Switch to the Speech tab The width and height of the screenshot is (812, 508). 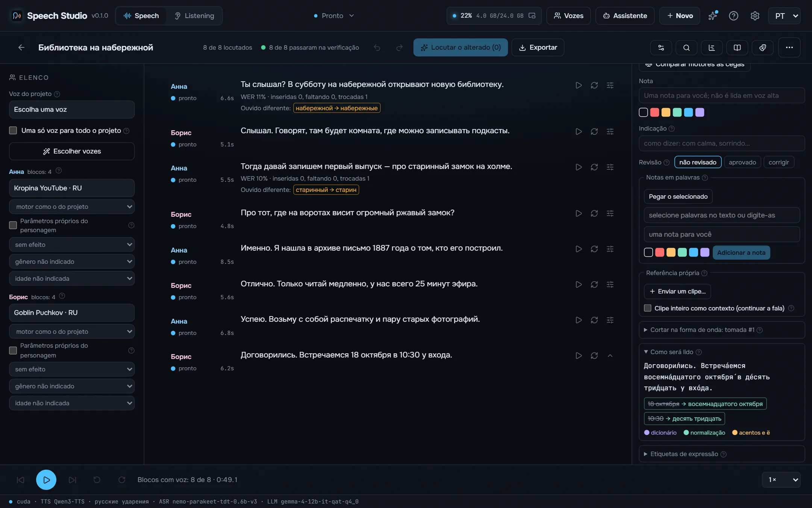(141, 16)
